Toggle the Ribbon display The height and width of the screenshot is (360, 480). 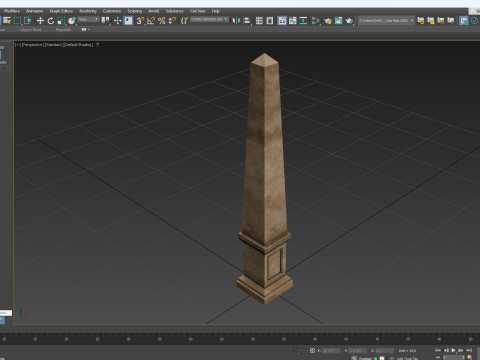(282, 21)
